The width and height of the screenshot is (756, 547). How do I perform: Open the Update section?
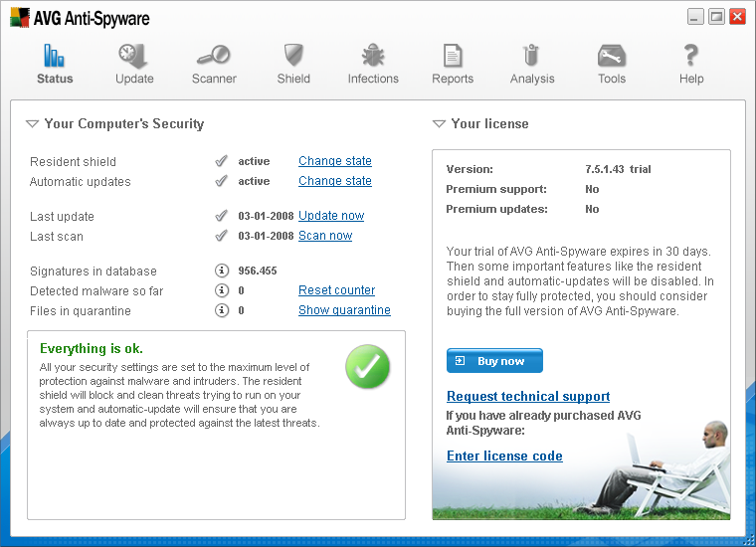[134, 64]
